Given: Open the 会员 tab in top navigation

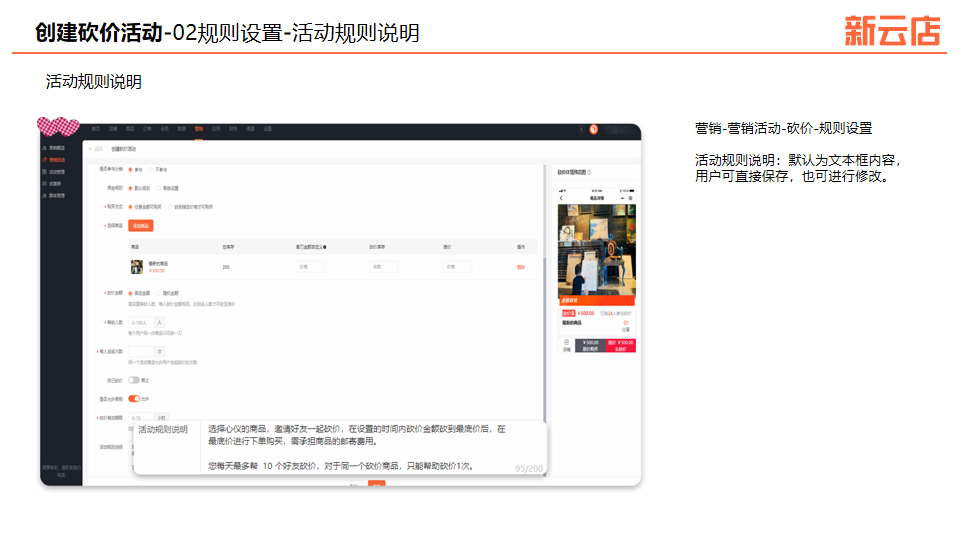Looking at the screenshot, I should click(x=165, y=129).
